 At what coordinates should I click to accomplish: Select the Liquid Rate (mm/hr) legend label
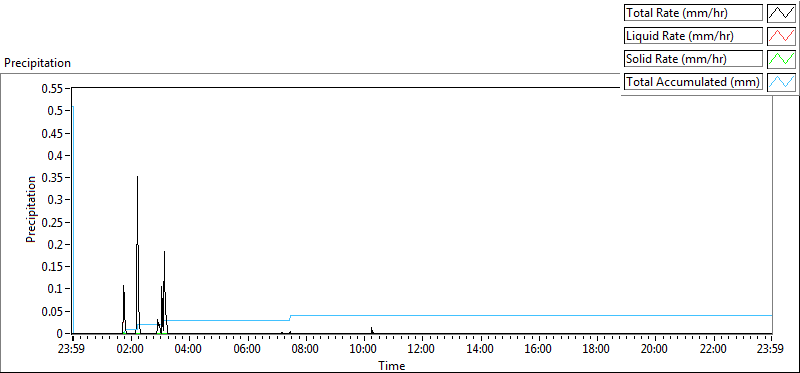pos(693,36)
